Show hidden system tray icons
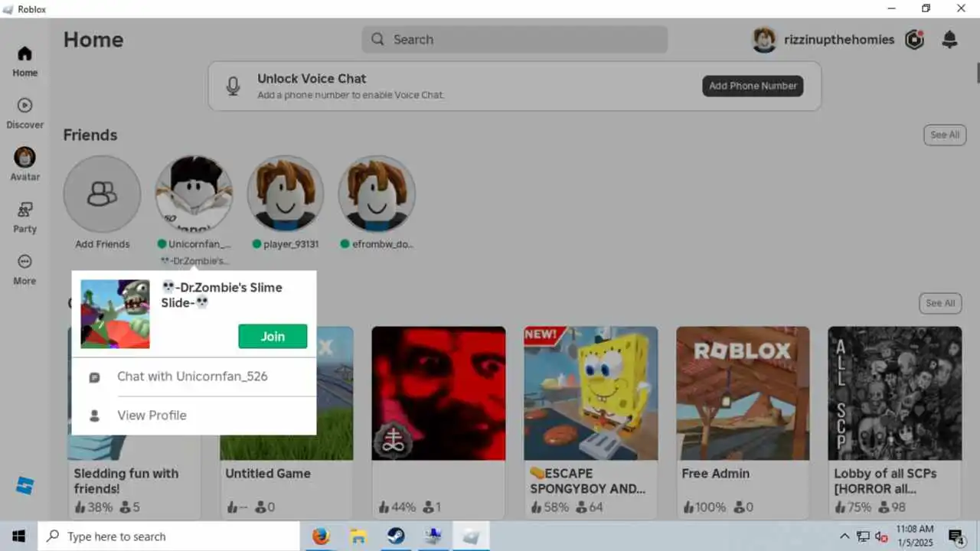 point(844,536)
